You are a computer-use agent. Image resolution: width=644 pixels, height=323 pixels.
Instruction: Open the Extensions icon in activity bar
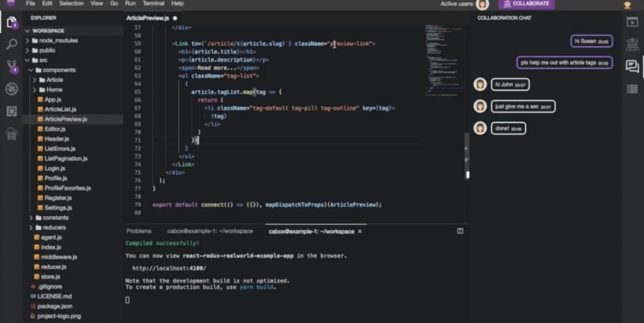coord(12,111)
